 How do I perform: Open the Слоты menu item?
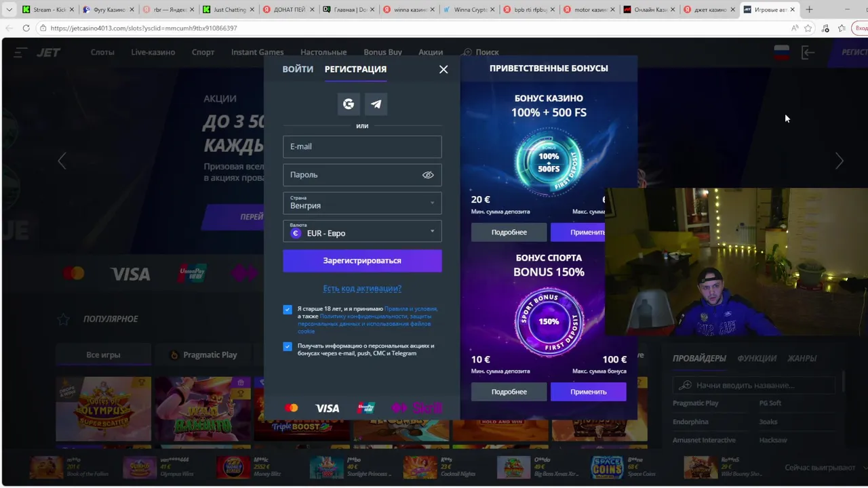coord(102,52)
